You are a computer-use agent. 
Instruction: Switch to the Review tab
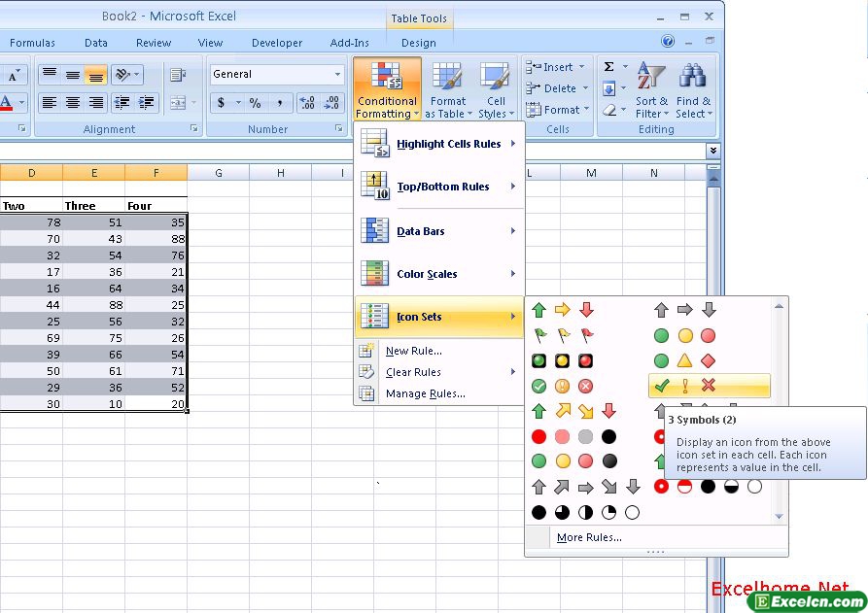[x=154, y=43]
